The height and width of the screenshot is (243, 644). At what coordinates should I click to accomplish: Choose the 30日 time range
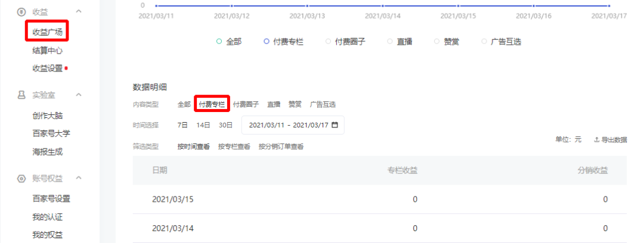(x=226, y=125)
